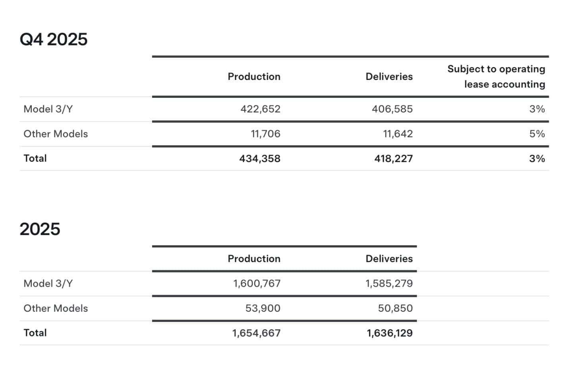Click Q4 Model 3/Y deliveries value 406,585
Image resolution: width=588 pixels, height=365 pixels.
392,109
